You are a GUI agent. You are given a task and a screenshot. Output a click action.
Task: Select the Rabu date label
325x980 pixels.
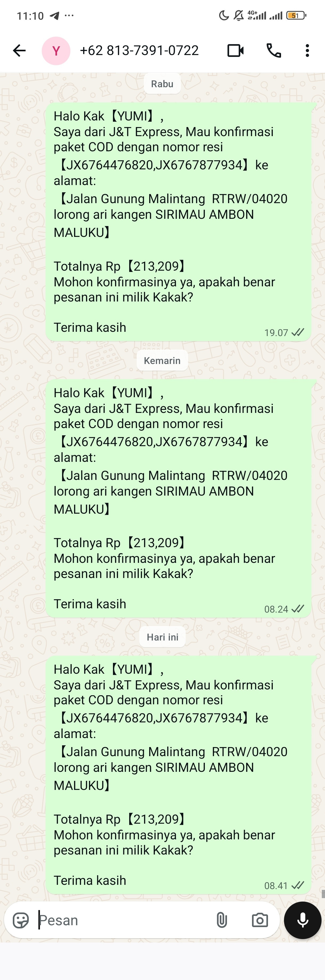click(x=162, y=84)
